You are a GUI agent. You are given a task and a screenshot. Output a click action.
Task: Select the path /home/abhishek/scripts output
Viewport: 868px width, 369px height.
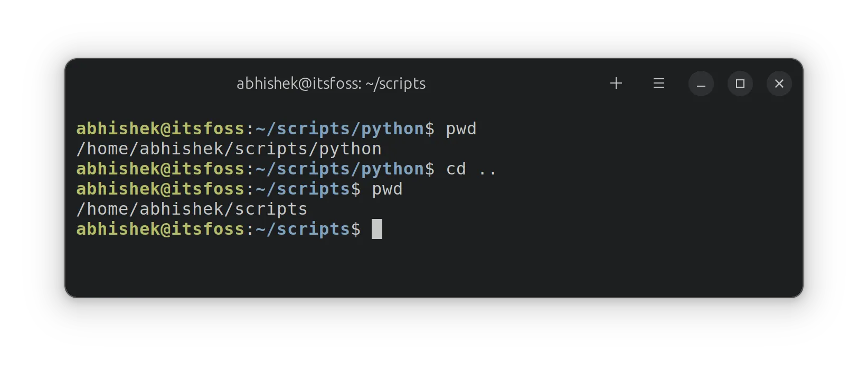pyautogui.click(x=191, y=208)
